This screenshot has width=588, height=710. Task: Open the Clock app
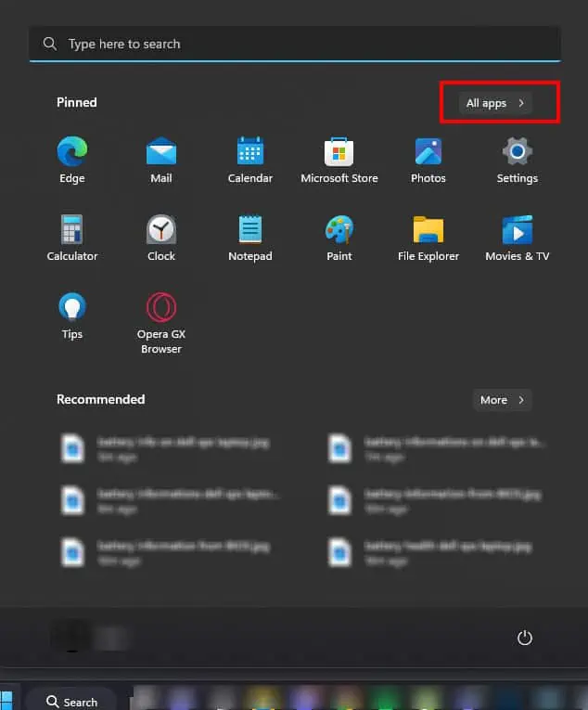click(x=161, y=238)
